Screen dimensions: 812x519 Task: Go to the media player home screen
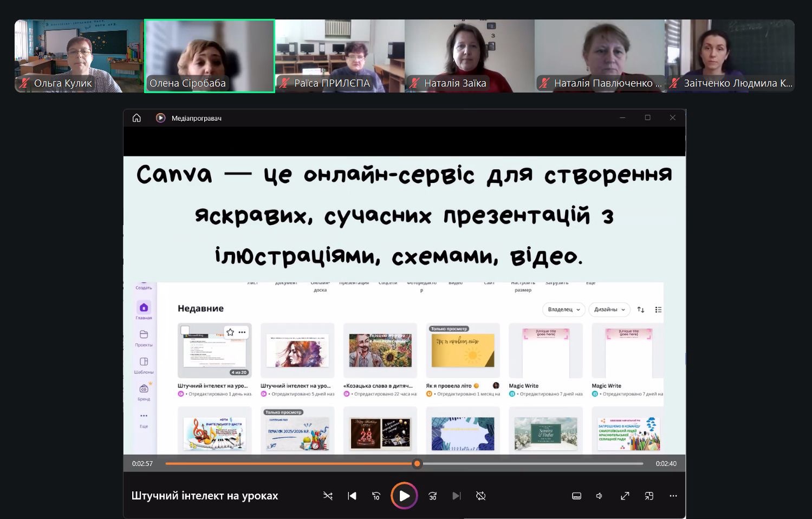click(137, 118)
